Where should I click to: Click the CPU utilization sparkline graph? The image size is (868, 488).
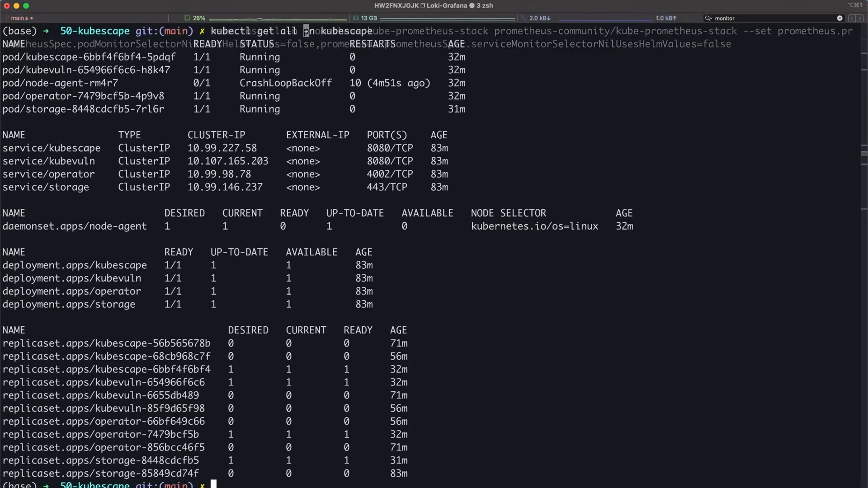tap(278, 19)
